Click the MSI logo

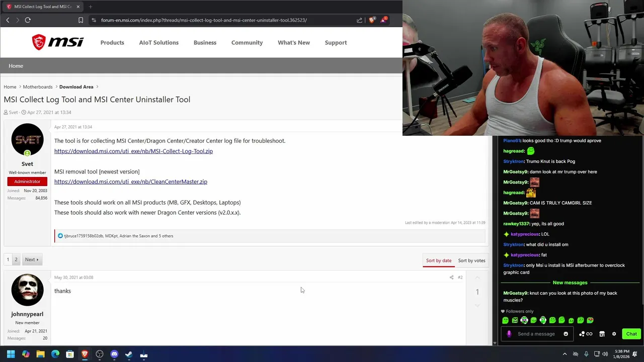click(x=58, y=42)
